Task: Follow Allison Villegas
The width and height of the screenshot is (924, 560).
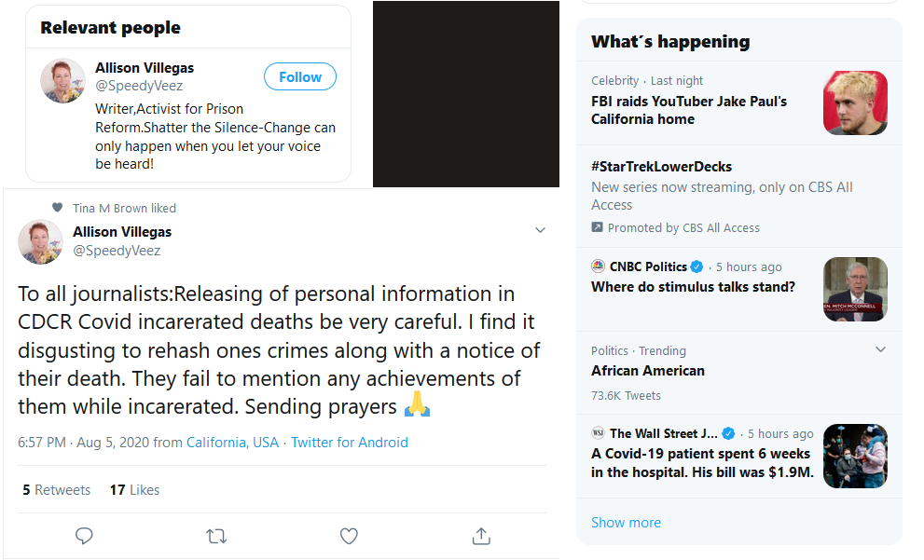Action: pos(299,77)
